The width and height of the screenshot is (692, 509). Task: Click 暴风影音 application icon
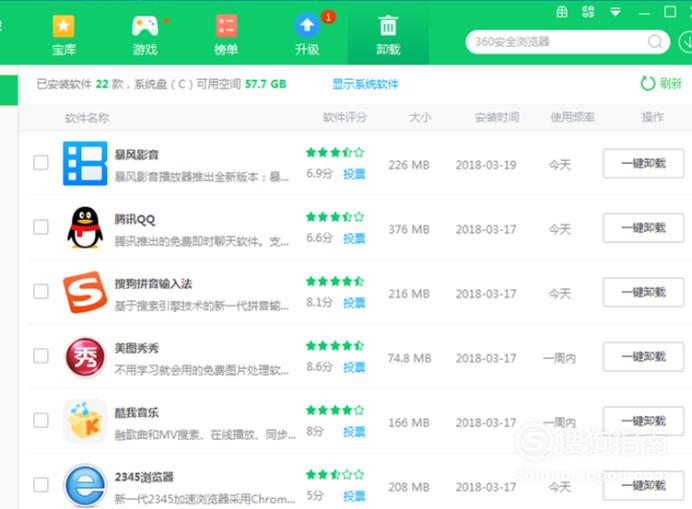(x=85, y=163)
